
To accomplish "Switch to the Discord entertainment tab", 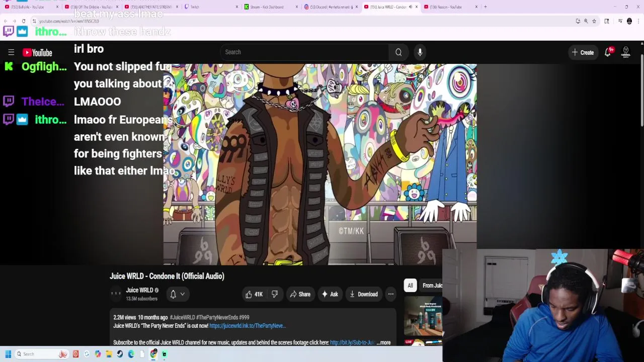I will pyautogui.click(x=330, y=7).
